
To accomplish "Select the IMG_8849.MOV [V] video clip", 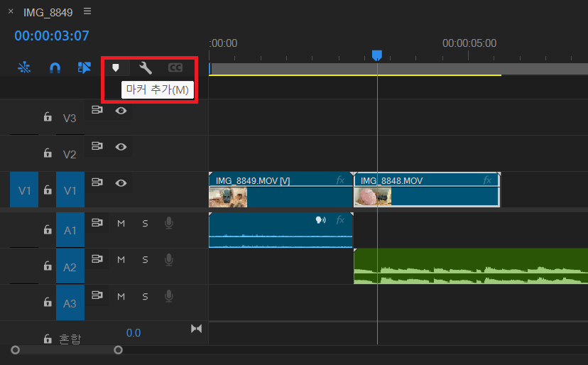I will [281, 190].
